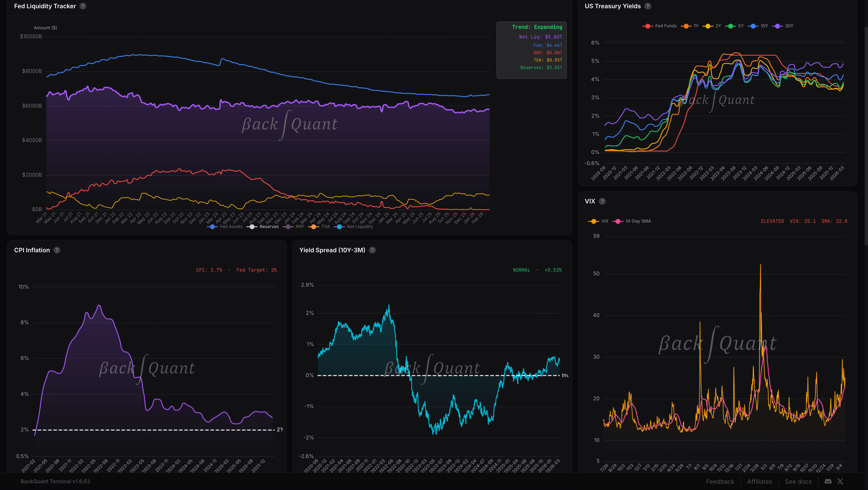Click the Affiliates link
Screen dimensions: 868x490
tap(759, 481)
